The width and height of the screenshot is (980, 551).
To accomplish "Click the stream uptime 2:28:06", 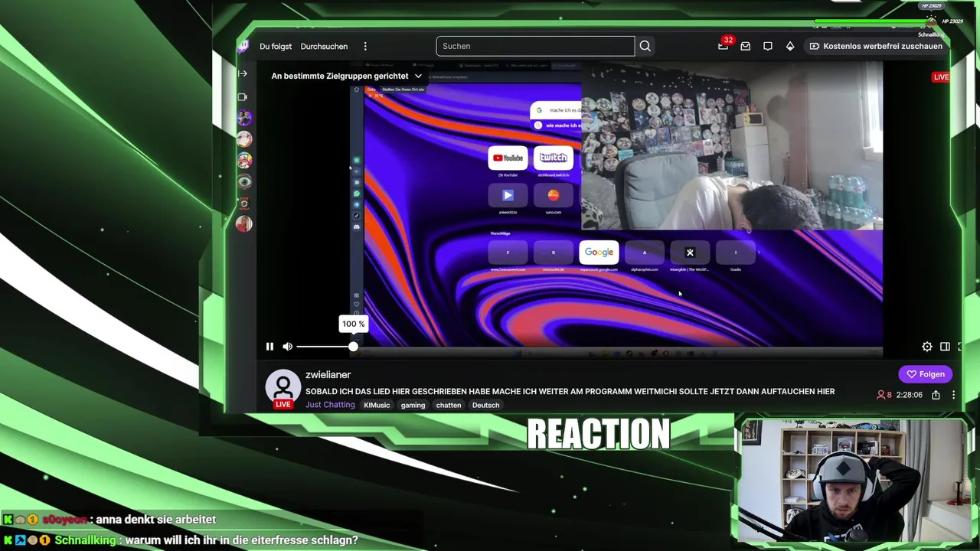I will (910, 395).
